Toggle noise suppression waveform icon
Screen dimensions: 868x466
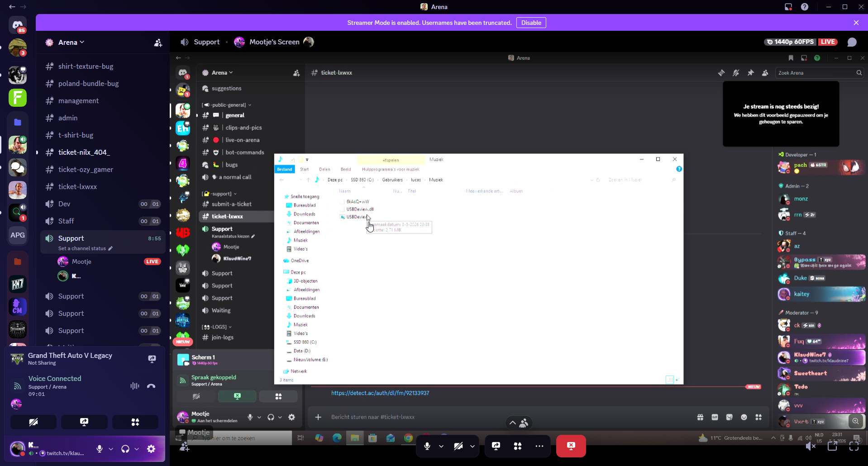(x=134, y=386)
